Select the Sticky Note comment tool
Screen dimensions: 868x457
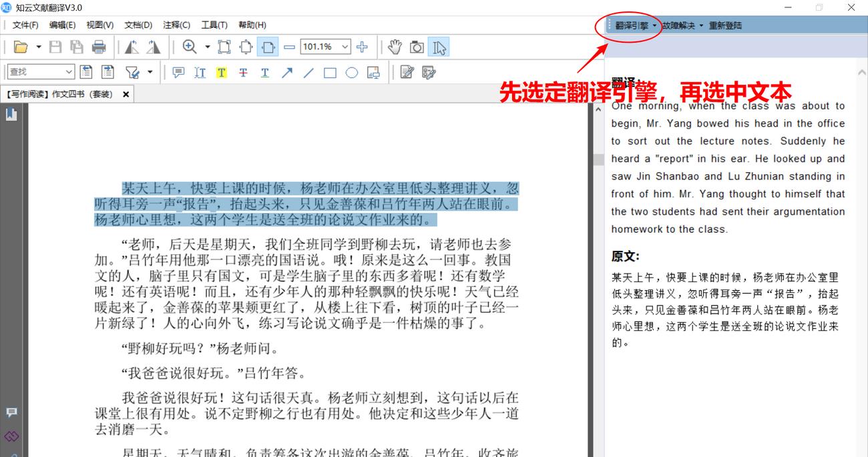[x=178, y=72]
